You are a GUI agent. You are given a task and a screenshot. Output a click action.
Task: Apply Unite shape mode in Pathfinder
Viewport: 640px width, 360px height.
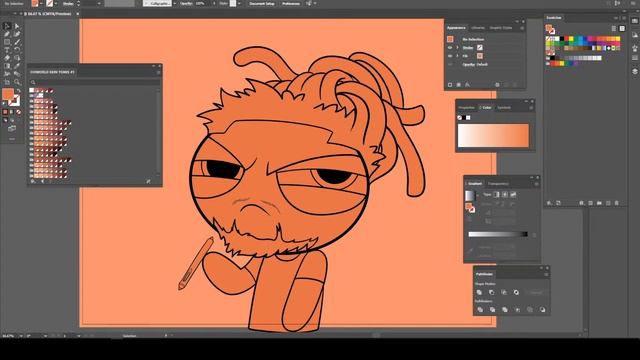point(479,292)
